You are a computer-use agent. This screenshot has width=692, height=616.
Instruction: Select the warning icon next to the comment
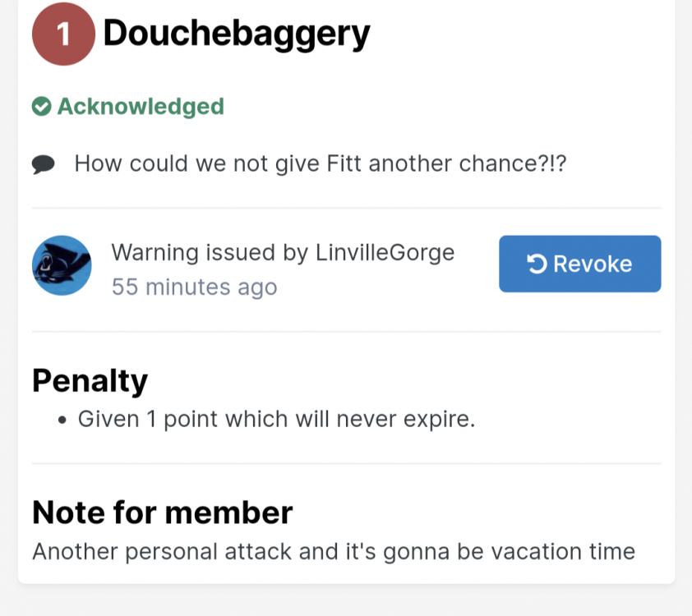(x=44, y=163)
